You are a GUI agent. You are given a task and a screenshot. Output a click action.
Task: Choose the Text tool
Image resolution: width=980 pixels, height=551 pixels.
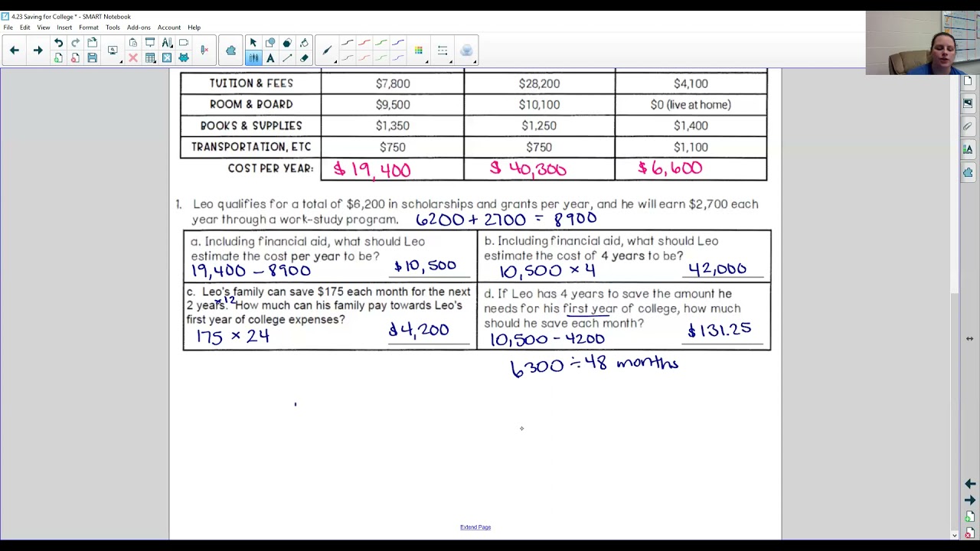coord(270,58)
